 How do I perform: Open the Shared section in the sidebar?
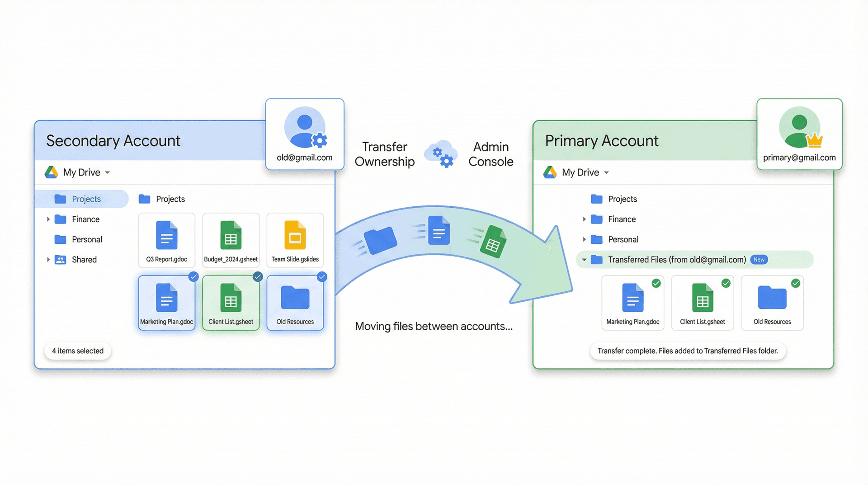pyautogui.click(x=84, y=260)
